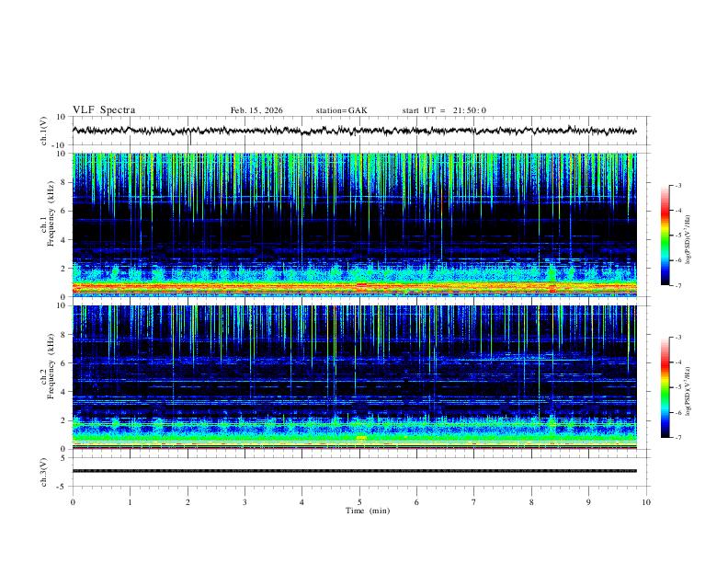The width and height of the screenshot is (728, 563).
Task: Click the "5" tick on the time axis
Action: (359, 502)
